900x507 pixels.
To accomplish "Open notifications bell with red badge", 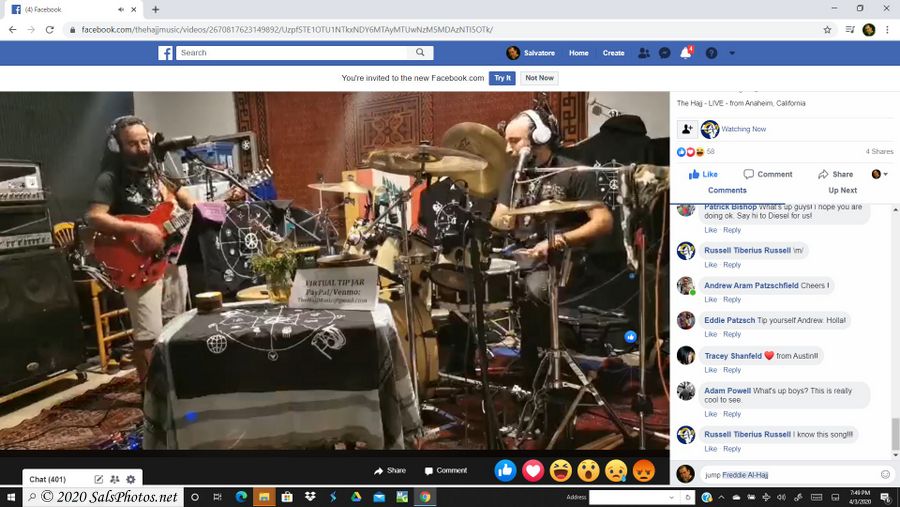I will (687, 53).
